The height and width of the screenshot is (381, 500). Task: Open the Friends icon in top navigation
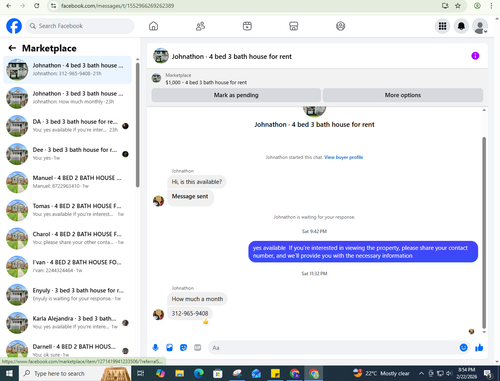[200, 26]
